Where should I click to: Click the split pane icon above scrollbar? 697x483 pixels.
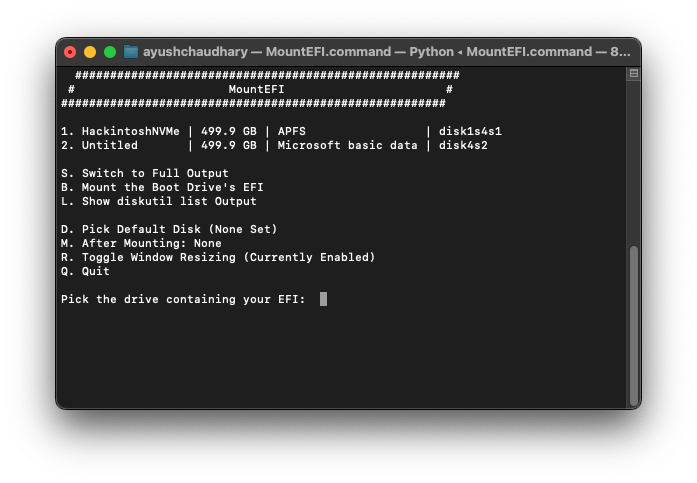[x=633, y=74]
